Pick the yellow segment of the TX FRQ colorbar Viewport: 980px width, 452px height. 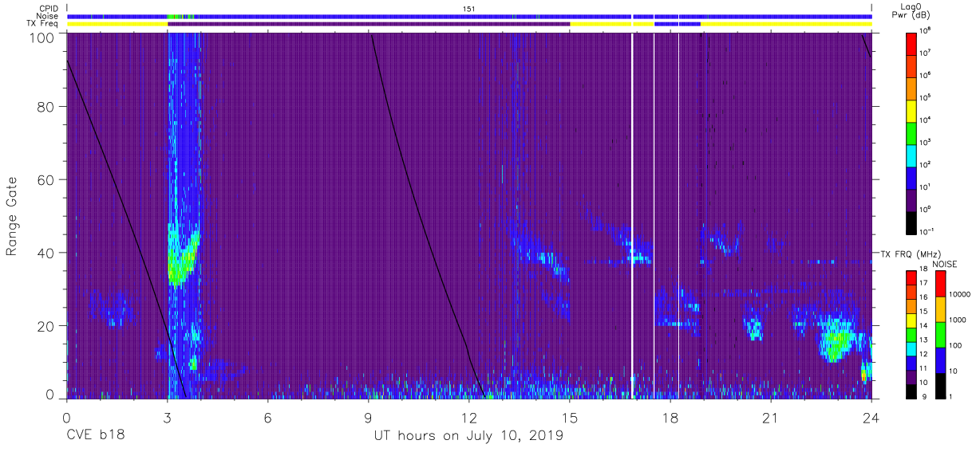912,320
